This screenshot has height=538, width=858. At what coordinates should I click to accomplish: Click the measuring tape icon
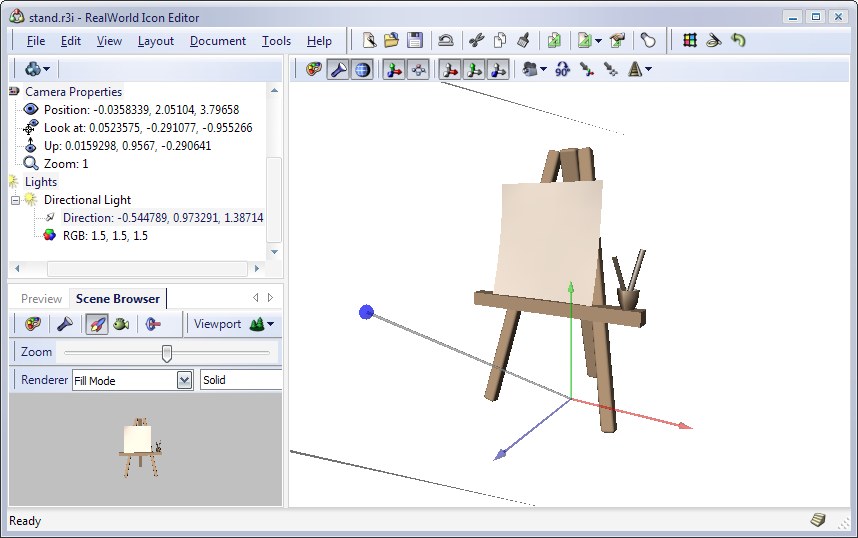pos(713,41)
